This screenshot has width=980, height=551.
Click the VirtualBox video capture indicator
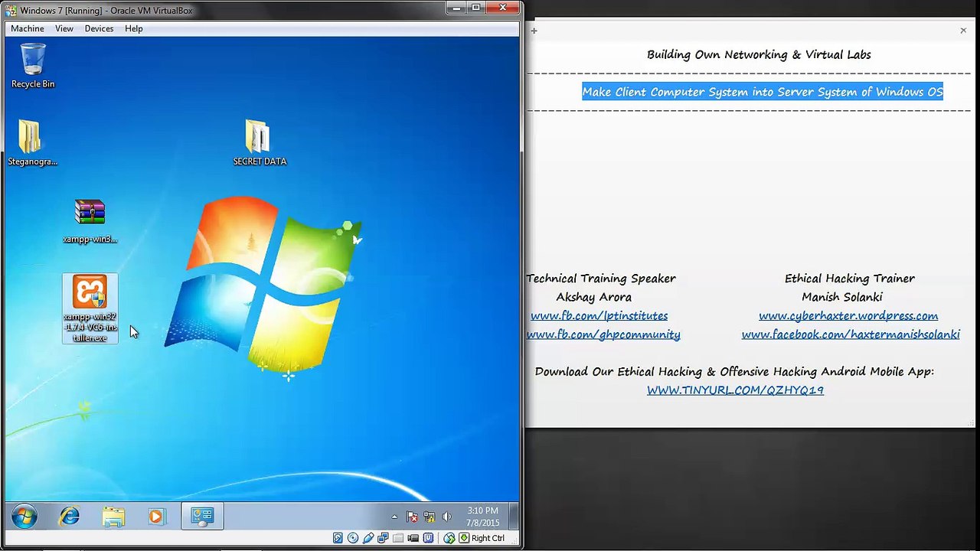pyautogui.click(x=413, y=538)
